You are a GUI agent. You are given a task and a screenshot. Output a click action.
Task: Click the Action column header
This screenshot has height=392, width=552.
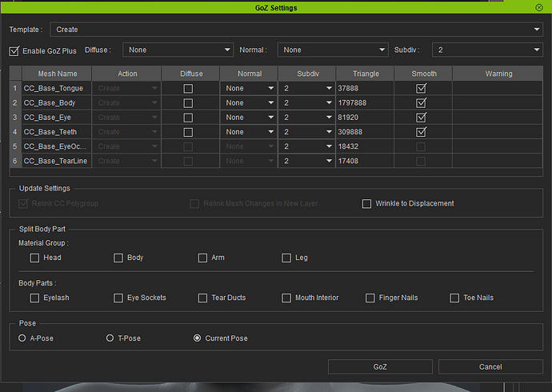click(127, 74)
